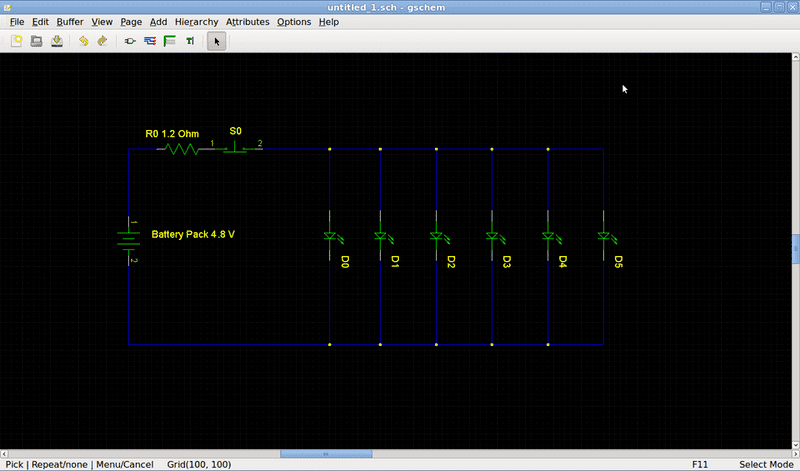Click 'Pick' in the status bar
Image resolution: width=800 pixels, height=471 pixels.
tap(14, 464)
